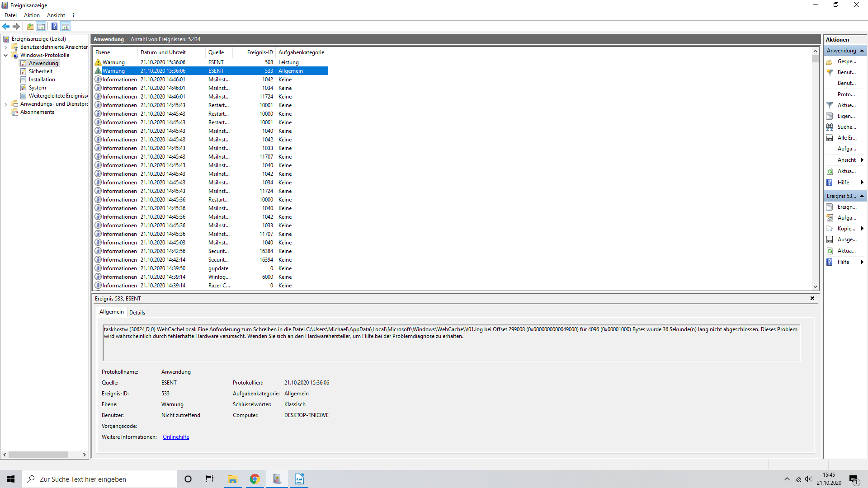Expand the Benutzerdefinierte Ansichten tree node
Image resolution: width=868 pixels, height=488 pixels.
[x=5, y=47]
